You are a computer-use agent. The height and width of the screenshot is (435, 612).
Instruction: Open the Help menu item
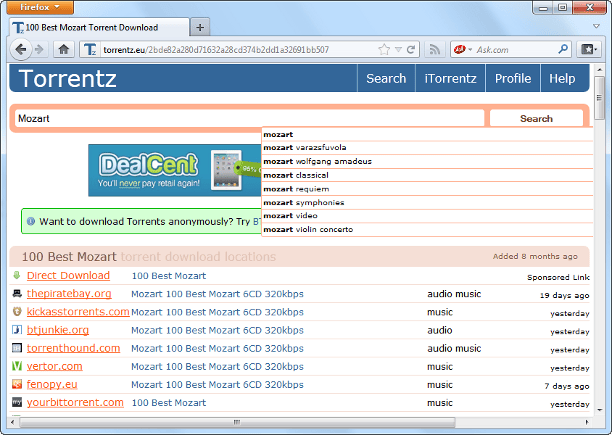click(562, 78)
